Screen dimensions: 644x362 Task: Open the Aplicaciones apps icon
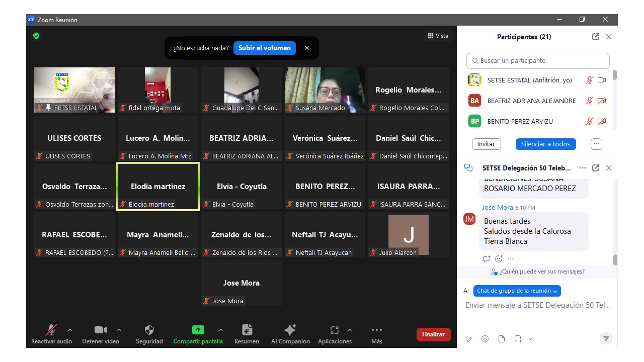(334, 330)
